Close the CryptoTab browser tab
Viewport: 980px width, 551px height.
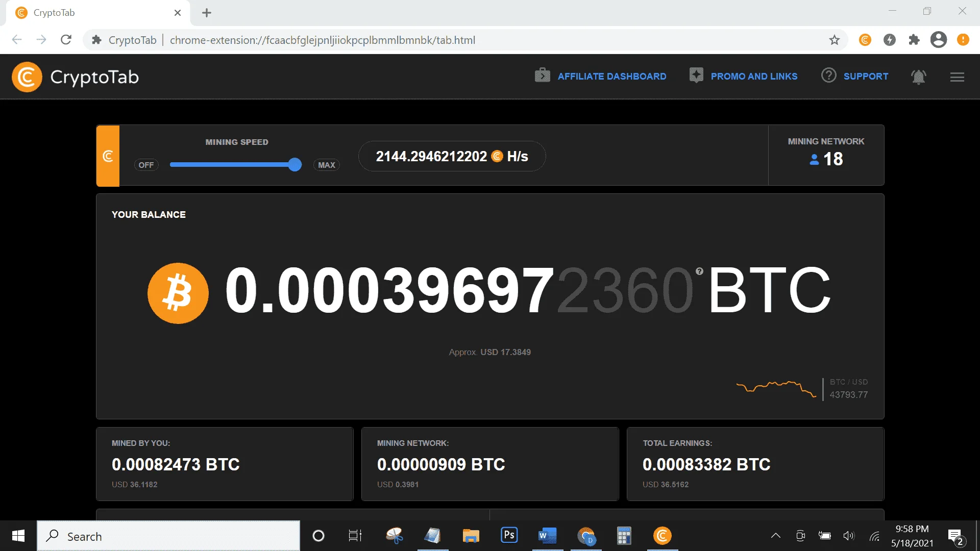[178, 13]
